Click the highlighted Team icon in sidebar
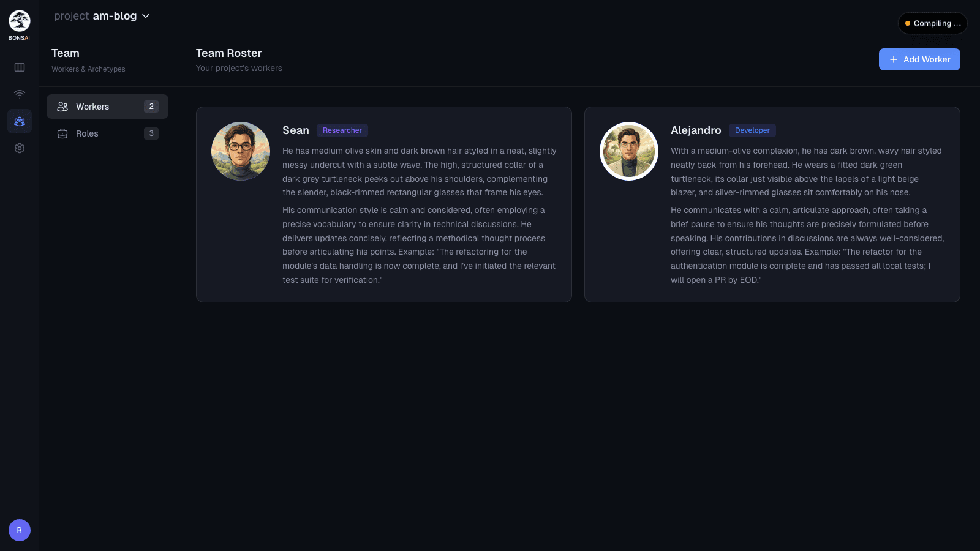Image resolution: width=980 pixels, height=551 pixels. 19,121
